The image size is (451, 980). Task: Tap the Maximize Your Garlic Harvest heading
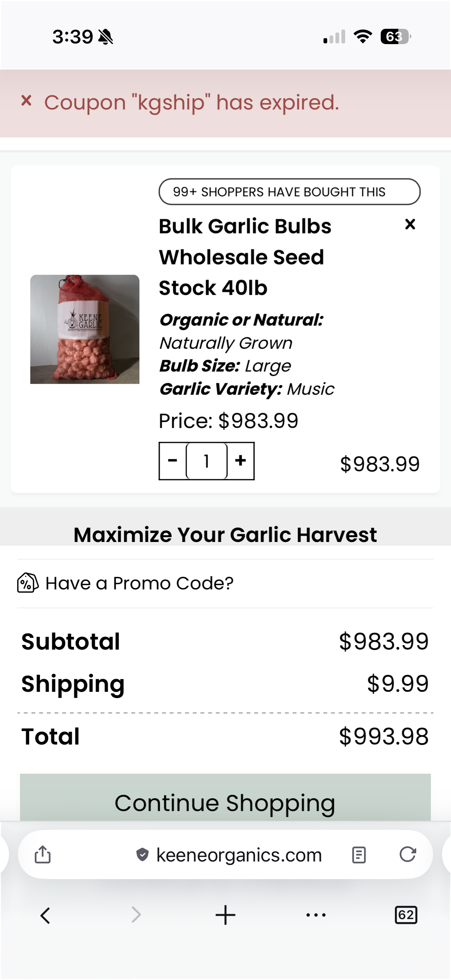tap(225, 534)
